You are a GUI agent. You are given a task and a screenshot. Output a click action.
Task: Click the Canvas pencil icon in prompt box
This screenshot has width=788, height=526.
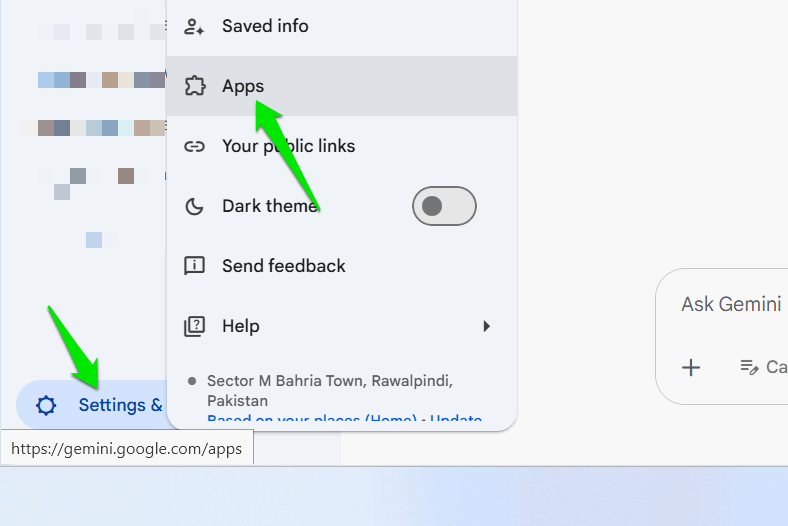pyautogui.click(x=749, y=367)
